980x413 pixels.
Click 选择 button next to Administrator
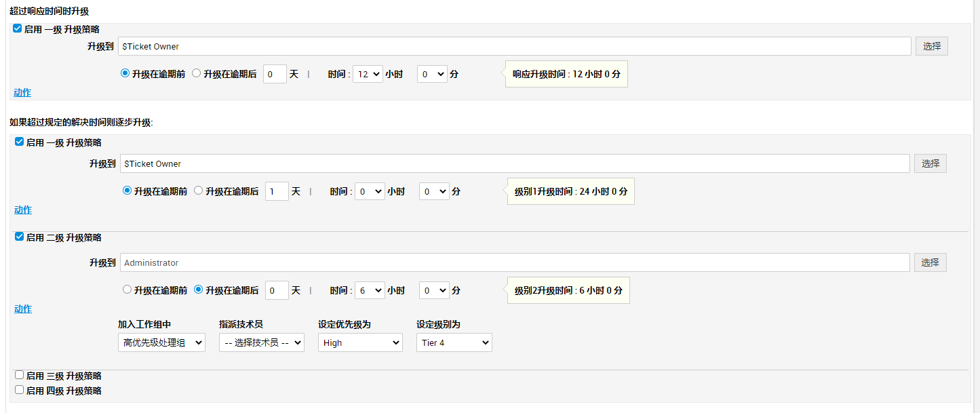point(930,262)
